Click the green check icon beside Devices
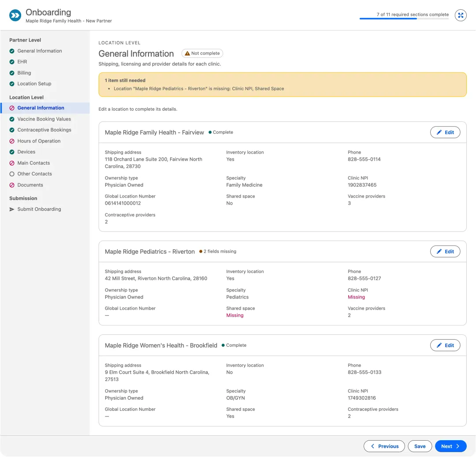Screen dimensions: 476x457 pos(12,152)
